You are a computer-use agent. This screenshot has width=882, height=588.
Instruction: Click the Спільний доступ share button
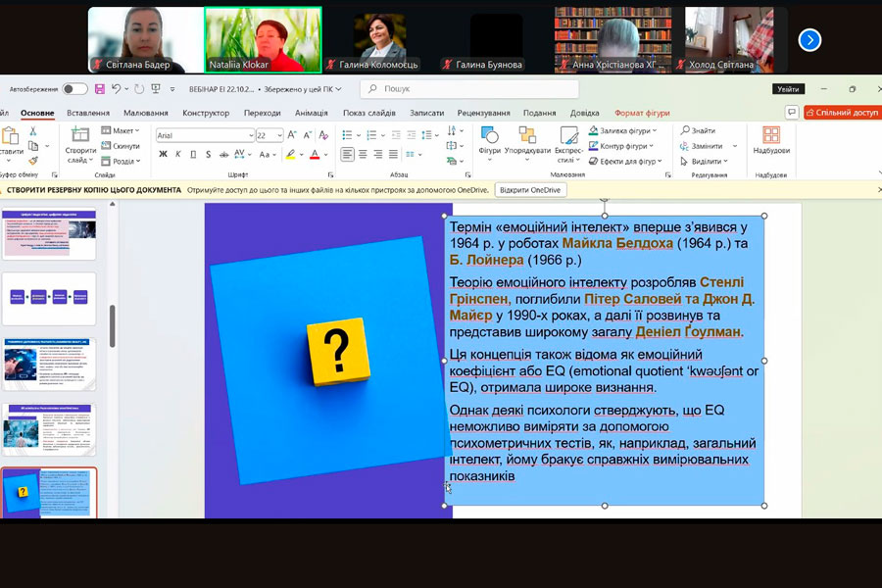coord(841,113)
